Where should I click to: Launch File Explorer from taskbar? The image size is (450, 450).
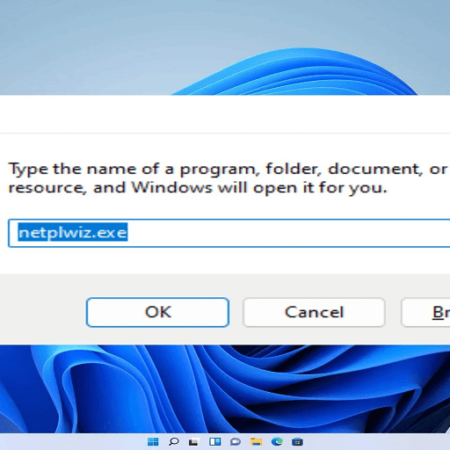[256, 442]
